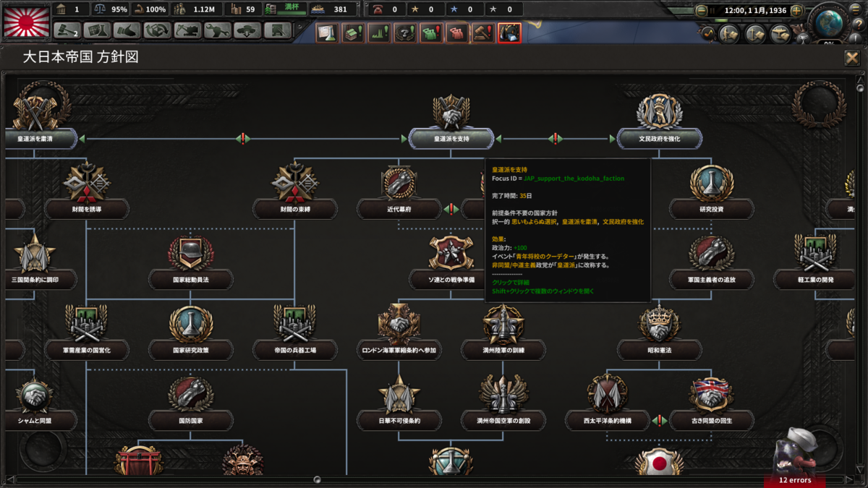This screenshot has height=488, width=868.
Task: Click the green chart alert icon
Action: click(x=379, y=33)
